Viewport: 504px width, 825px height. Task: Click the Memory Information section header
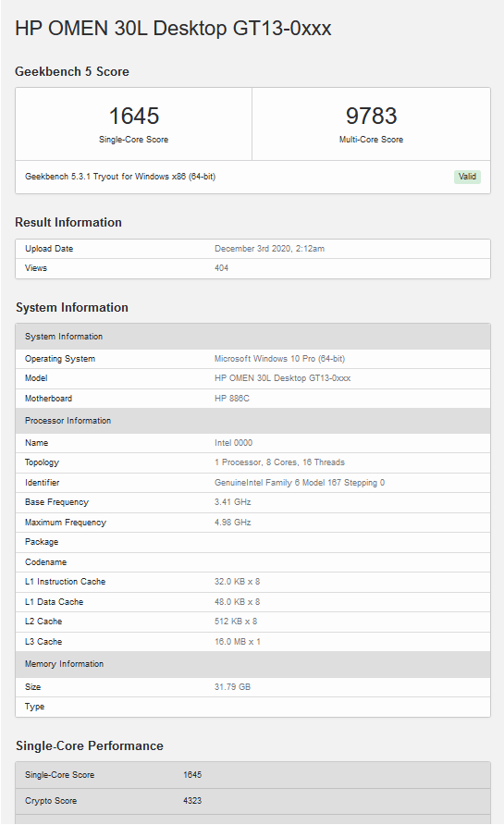coord(252,664)
